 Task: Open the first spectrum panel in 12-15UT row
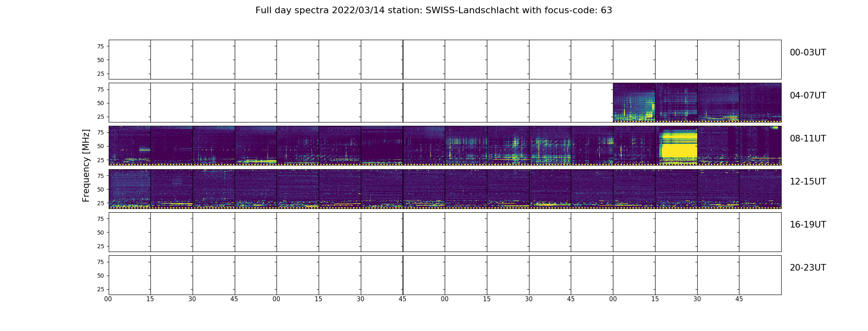(130, 189)
